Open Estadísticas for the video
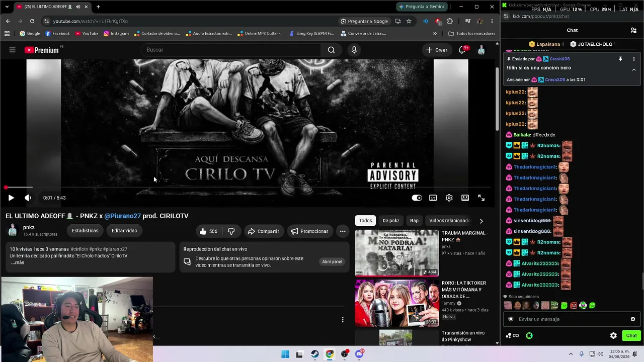The image size is (644, 362). click(x=85, y=231)
